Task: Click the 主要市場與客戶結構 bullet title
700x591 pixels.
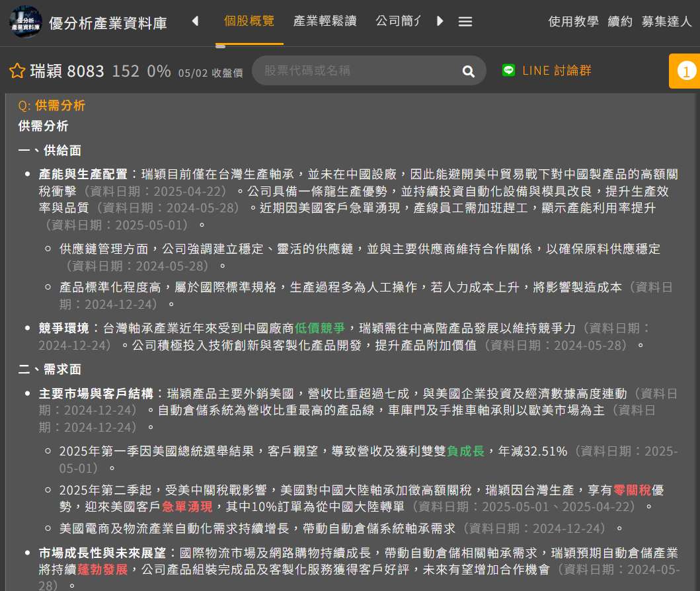Action: (96, 394)
